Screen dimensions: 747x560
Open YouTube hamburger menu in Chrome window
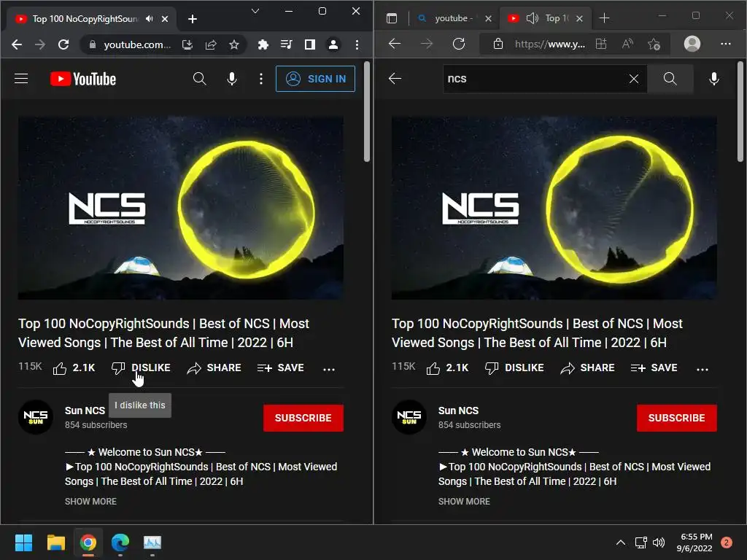coord(21,79)
